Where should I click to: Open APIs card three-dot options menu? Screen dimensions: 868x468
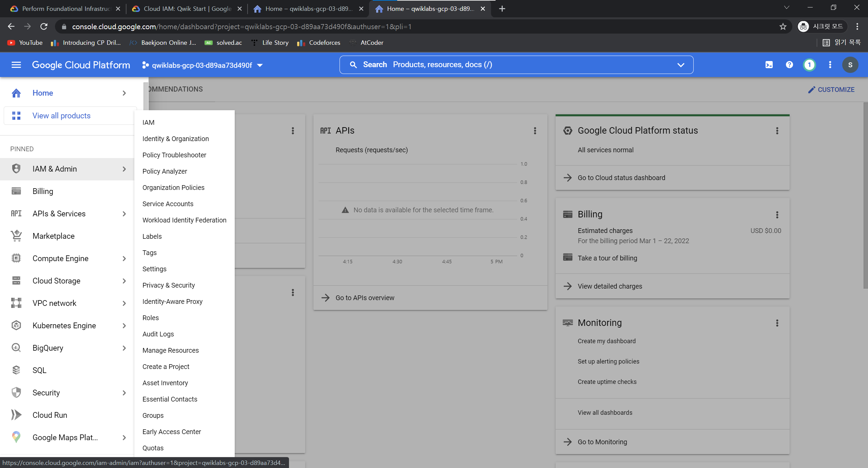click(x=535, y=131)
